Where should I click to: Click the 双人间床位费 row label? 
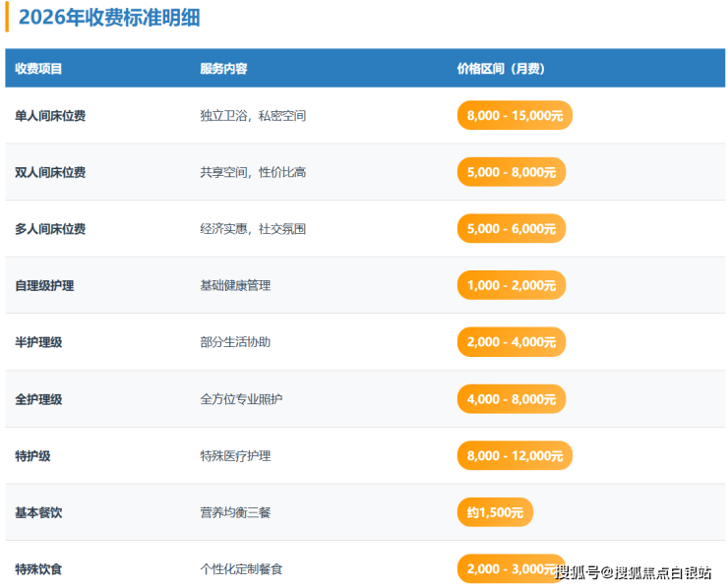50,172
